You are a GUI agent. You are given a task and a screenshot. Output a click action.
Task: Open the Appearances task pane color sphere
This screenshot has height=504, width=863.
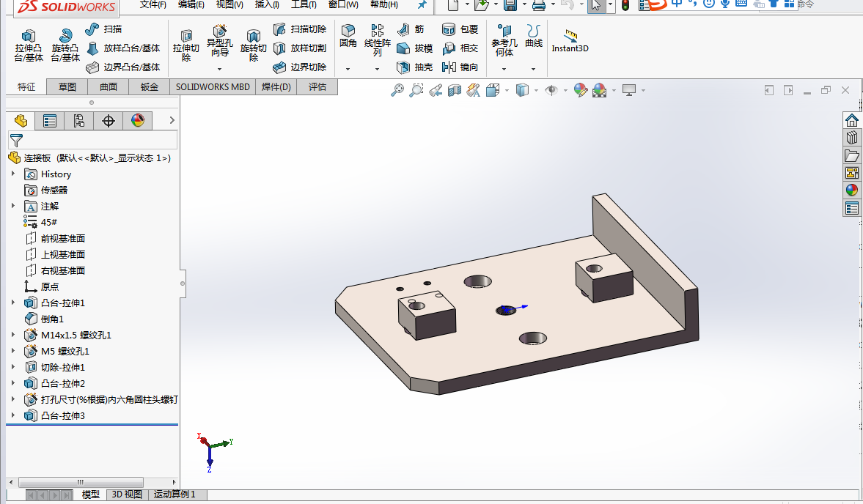coord(851,190)
